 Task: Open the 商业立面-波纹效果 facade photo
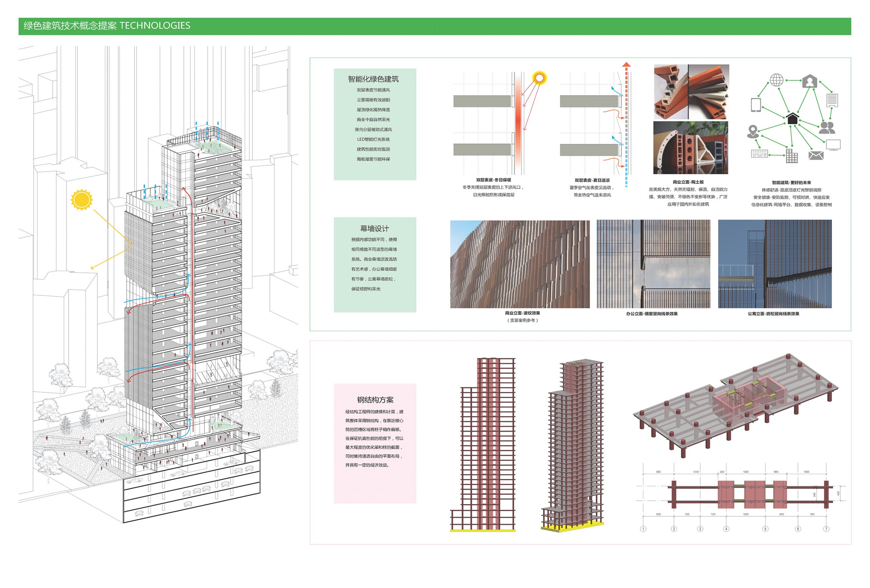point(520,264)
